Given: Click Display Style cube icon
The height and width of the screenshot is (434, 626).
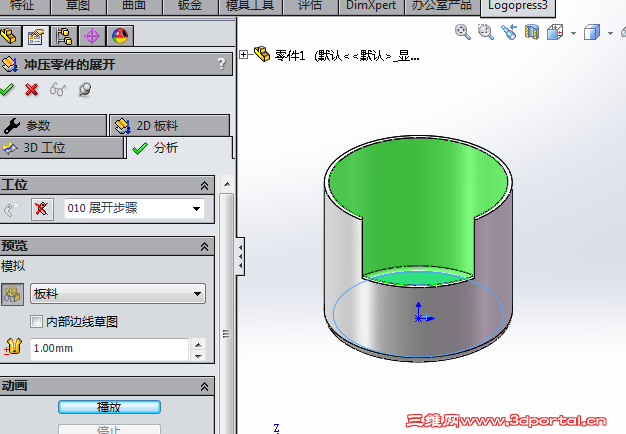Looking at the screenshot, I should tap(592, 32).
